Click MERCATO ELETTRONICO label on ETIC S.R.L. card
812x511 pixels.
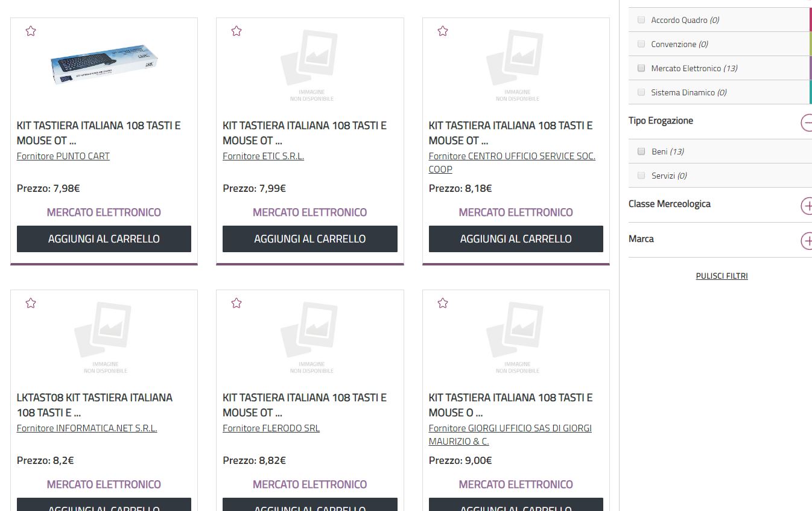[310, 212]
